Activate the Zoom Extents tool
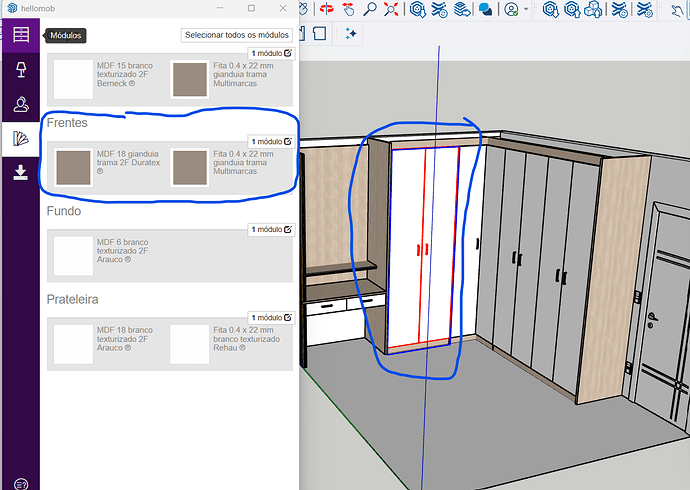Screen dimensions: 690x490 pyautogui.click(x=391, y=10)
